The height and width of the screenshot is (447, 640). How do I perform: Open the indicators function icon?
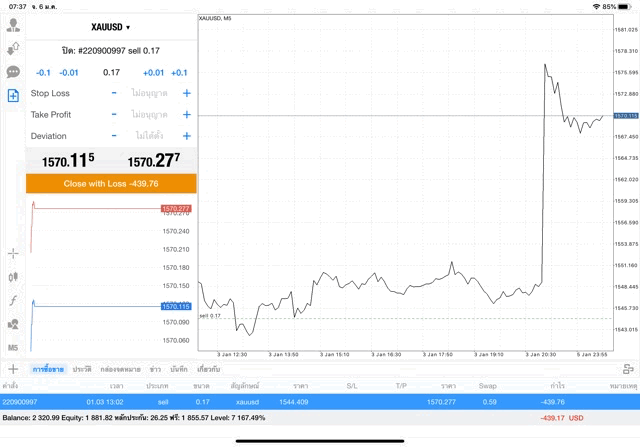pos(13,300)
